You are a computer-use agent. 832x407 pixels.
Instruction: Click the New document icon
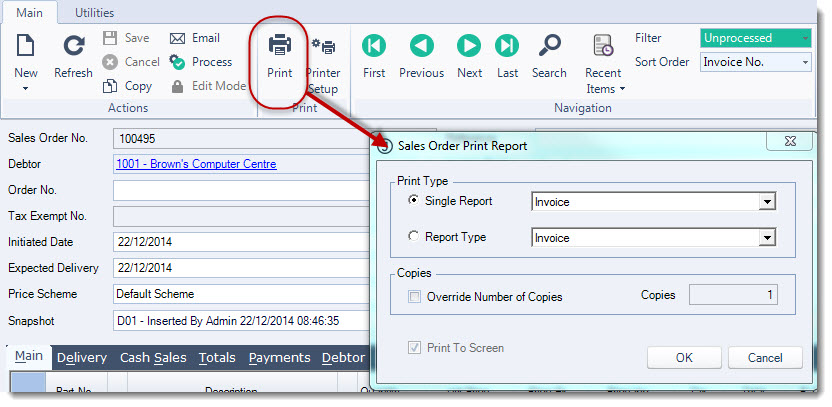pos(25,46)
